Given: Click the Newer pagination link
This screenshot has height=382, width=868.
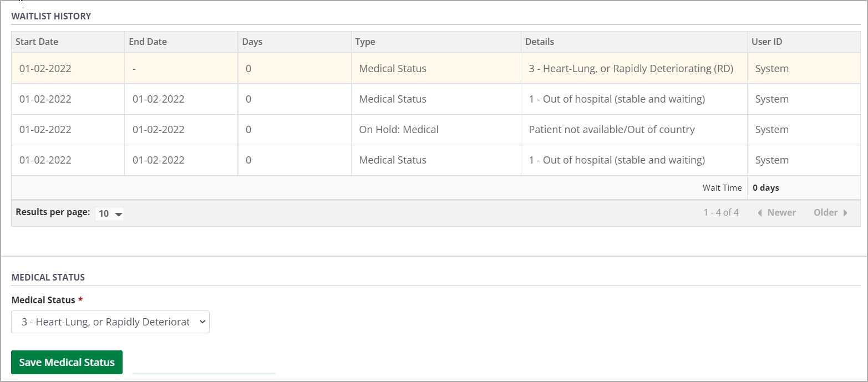Looking at the screenshot, I should coord(782,212).
